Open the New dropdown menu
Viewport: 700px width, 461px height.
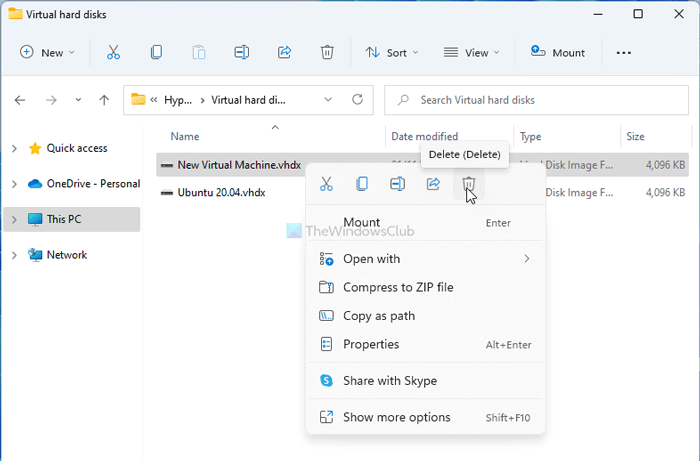click(x=47, y=53)
